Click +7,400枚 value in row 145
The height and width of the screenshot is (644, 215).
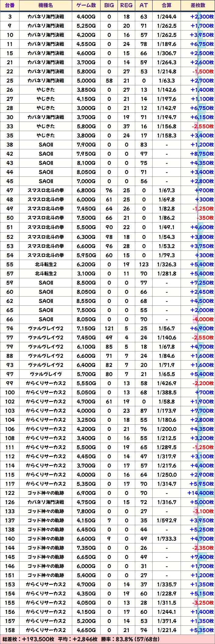coord(202,557)
